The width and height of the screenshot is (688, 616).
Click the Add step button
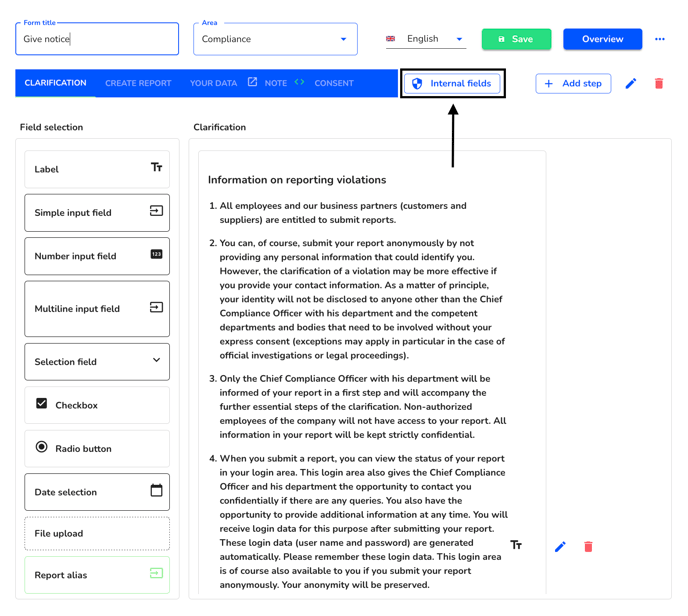(573, 83)
